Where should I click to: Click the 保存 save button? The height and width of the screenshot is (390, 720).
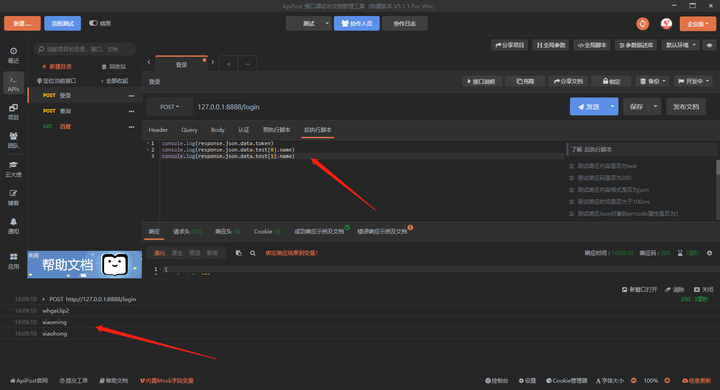coord(636,107)
